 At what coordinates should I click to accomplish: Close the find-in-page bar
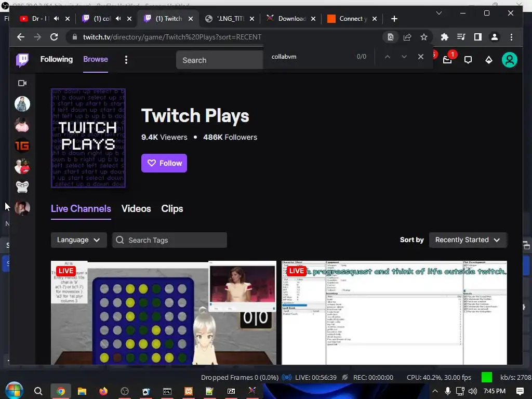[x=421, y=57]
